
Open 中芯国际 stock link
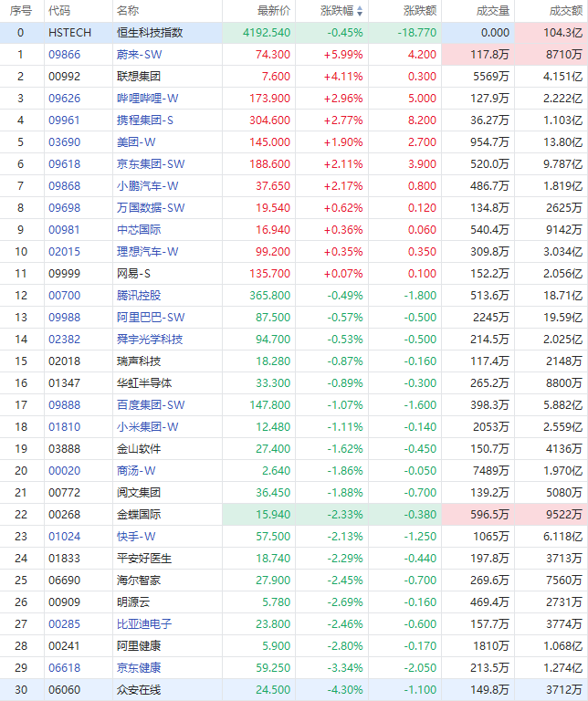(x=139, y=230)
